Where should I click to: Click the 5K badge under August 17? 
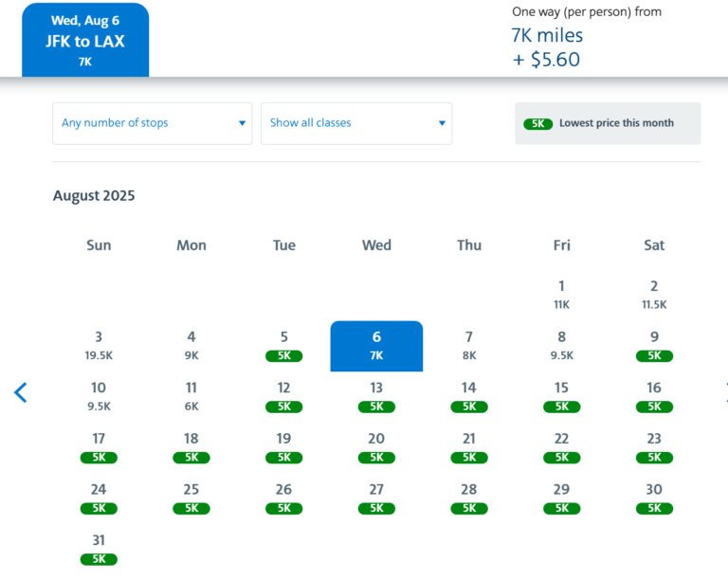point(99,458)
